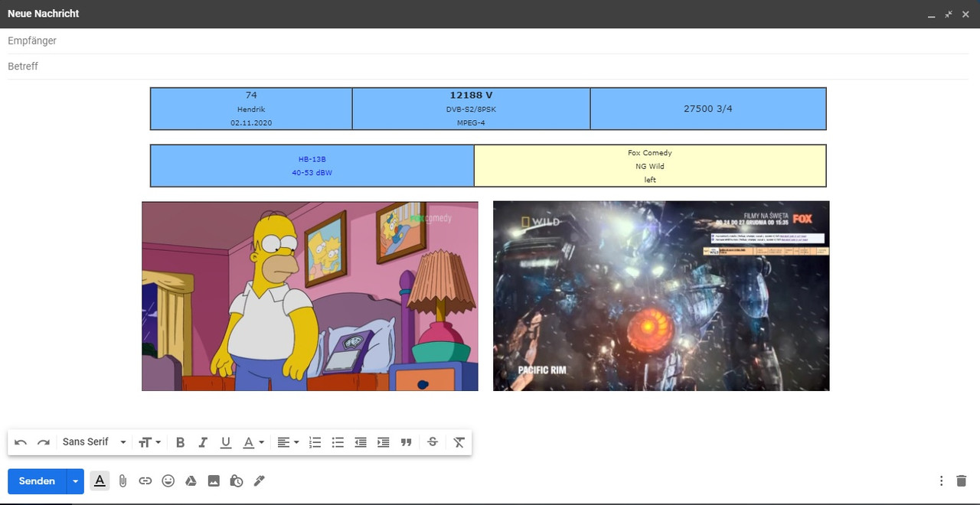
Task: Toggle bold formatting
Action: pos(181,442)
